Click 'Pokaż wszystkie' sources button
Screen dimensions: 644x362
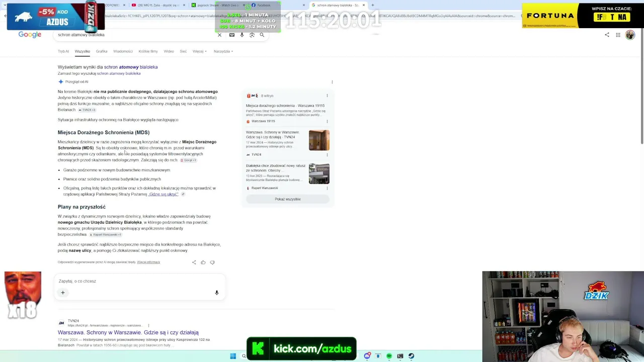tap(288, 199)
